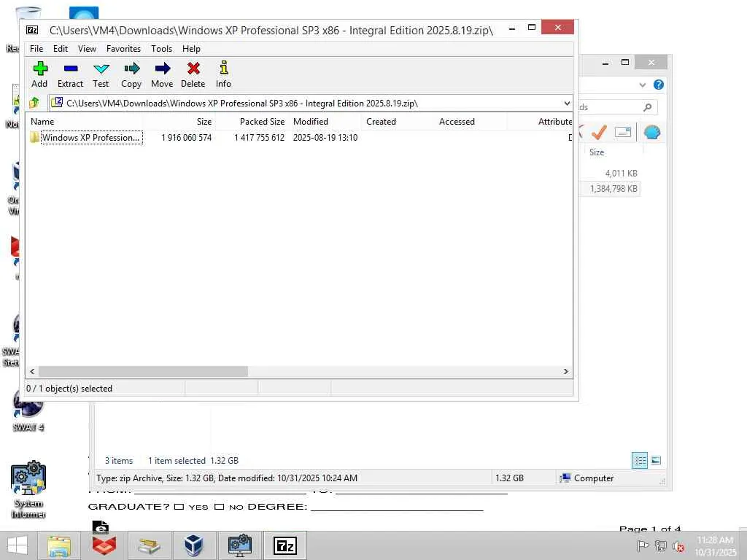
Task: Tick the NO checkbox after GRADUATE?
Action: coord(219,507)
